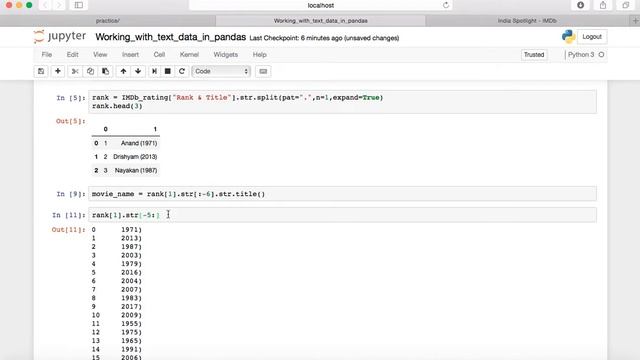The height and width of the screenshot is (360, 640).
Task: Open the cell type Code dropdown
Action: [x=221, y=71]
